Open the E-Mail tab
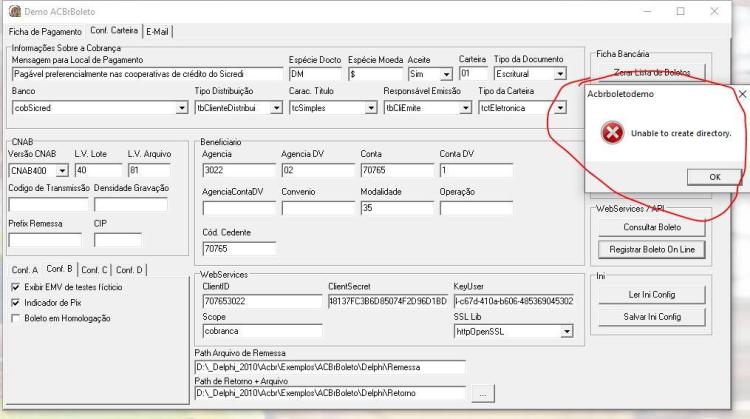Viewport: 750px width, 419px height. point(157,32)
